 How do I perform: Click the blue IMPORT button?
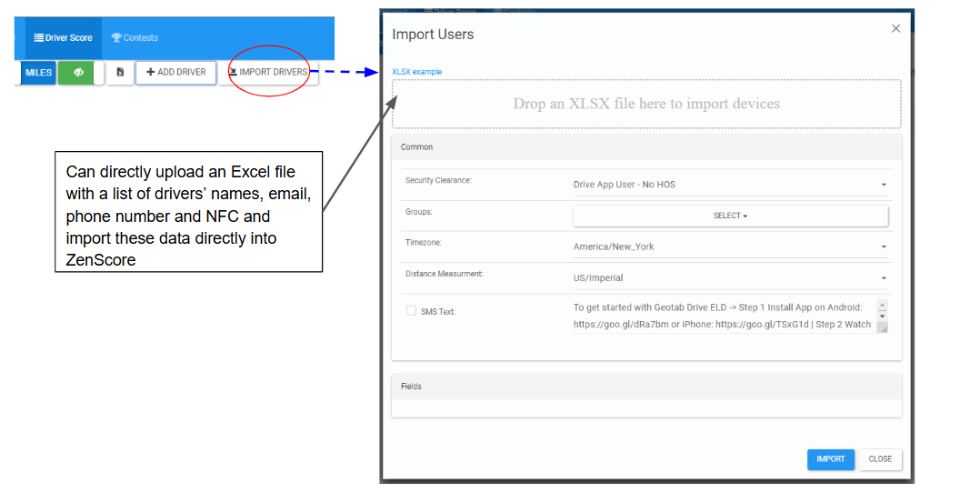coord(831,459)
